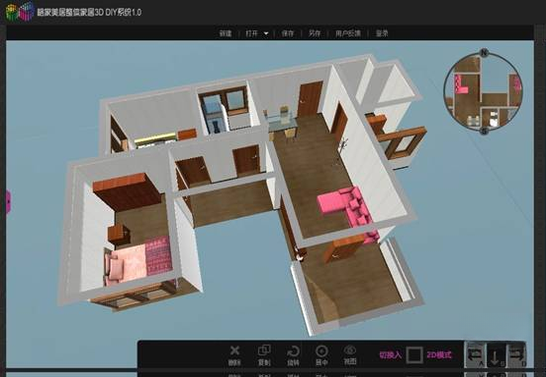Open the dropdown arrow next to 打开

pos(266,34)
